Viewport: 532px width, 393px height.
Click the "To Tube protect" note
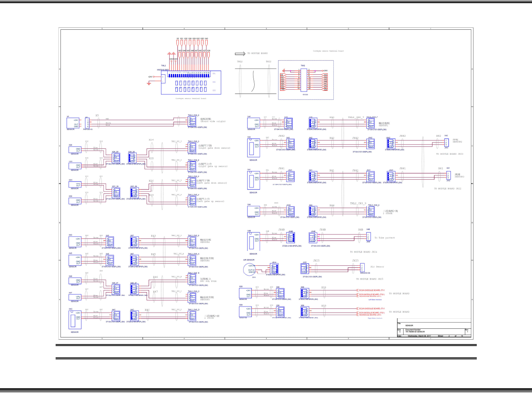coord(385,238)
